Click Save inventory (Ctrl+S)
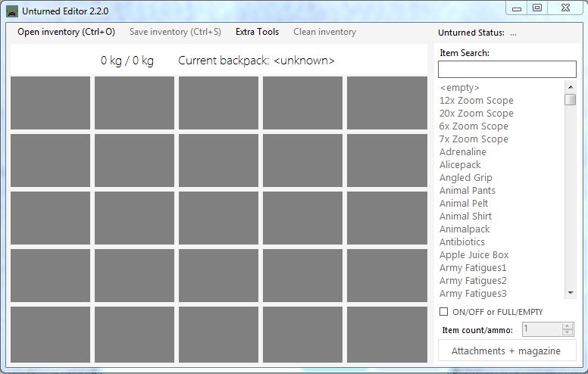Image resolution: width=588 pixels, height=374 pixels. click(175, 32)
